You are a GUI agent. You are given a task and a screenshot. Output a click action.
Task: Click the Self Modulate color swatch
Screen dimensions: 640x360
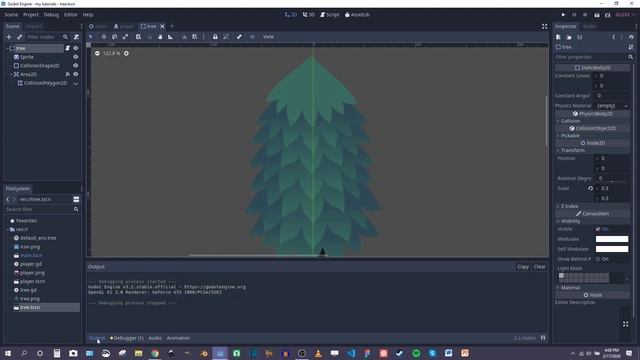click(612, 249)
